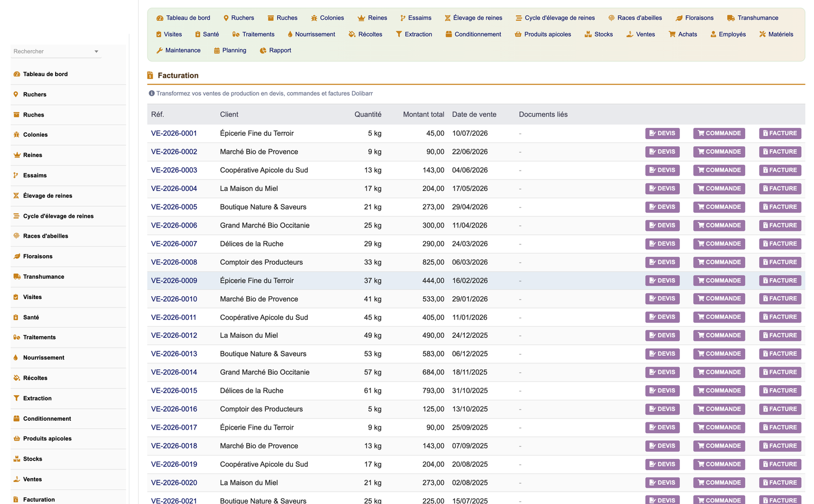Click the Extraction filter icon in sidebar
814x504 pixels.
click(16, 398)
